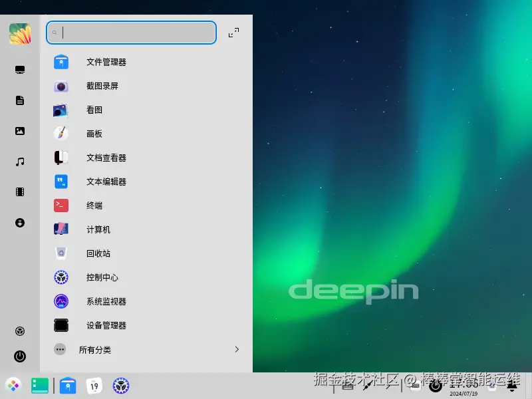This screenshot has width=532, height=399.
Task: Open the 看图 image viewer
Action: point(146,110)
